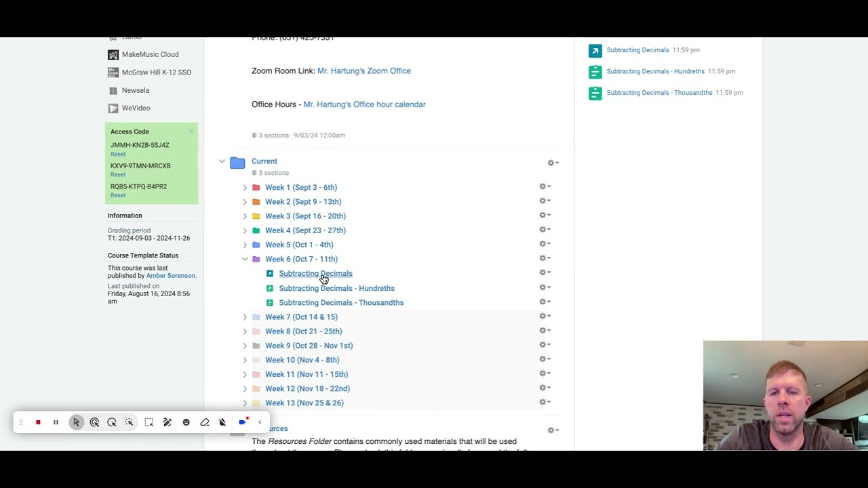
Task: Click the WeVideo app icon
Action: click(x=113, y=108)
